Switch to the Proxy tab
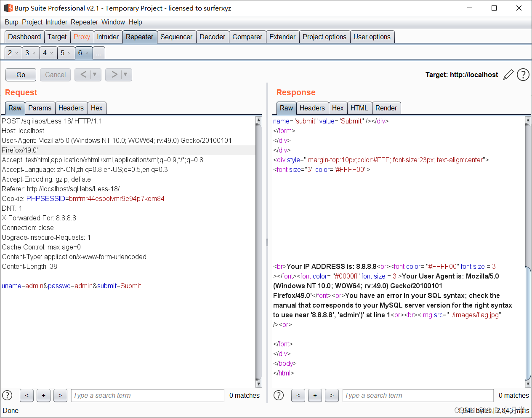 (x=82, y=37)
